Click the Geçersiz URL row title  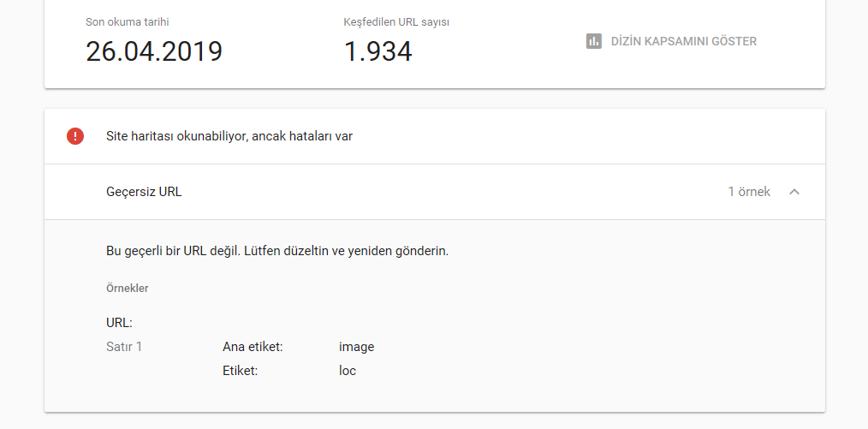coord(144,192)
